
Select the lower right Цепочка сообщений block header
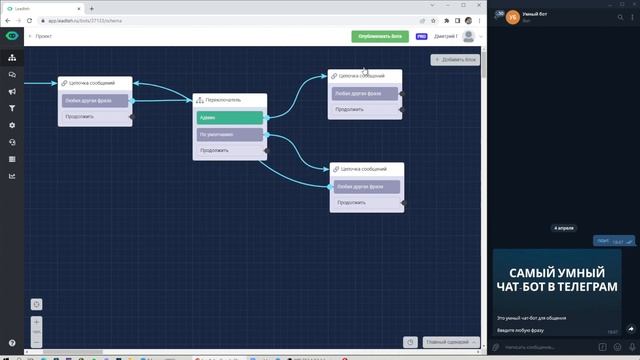[367, 169]
